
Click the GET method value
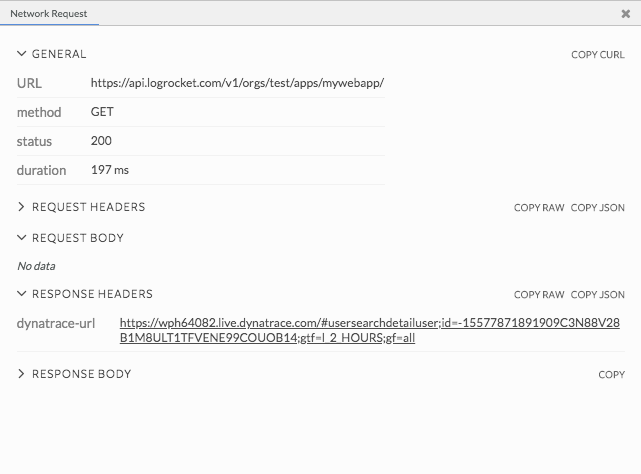tap(102, 112)
